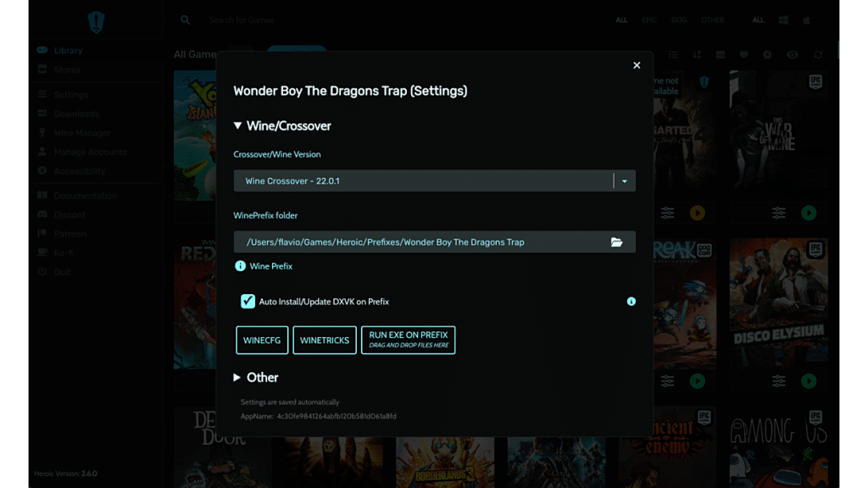This screenshot has height=488, width=868.
Task: Click the Wine Prefix info icon
Action: 240,266
